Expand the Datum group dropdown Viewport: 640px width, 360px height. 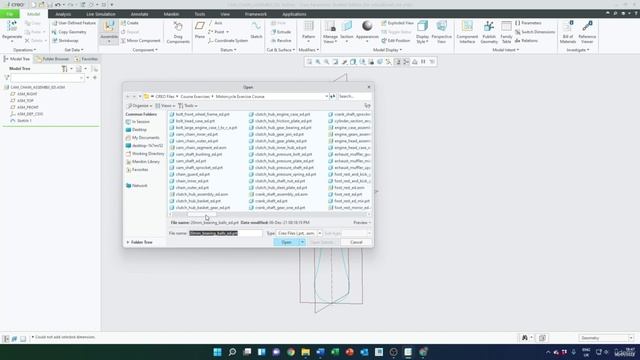(x=228, y=50)
